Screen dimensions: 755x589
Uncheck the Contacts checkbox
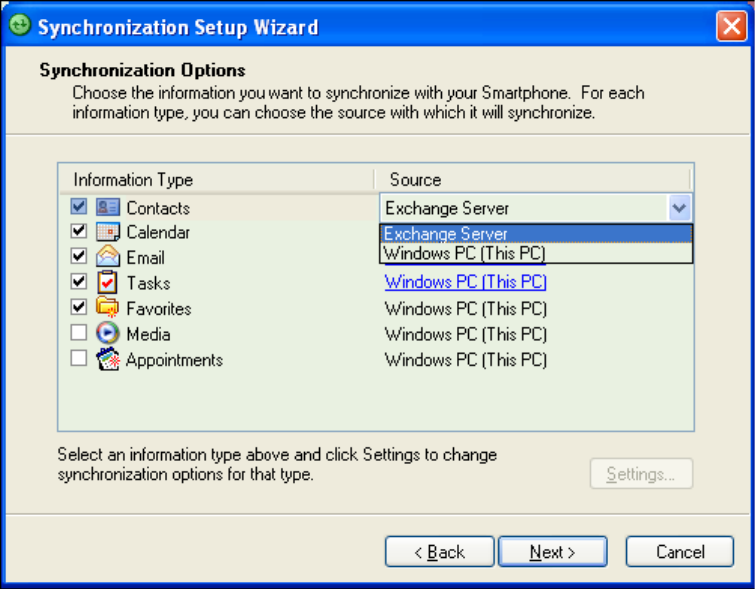[78, 207]
